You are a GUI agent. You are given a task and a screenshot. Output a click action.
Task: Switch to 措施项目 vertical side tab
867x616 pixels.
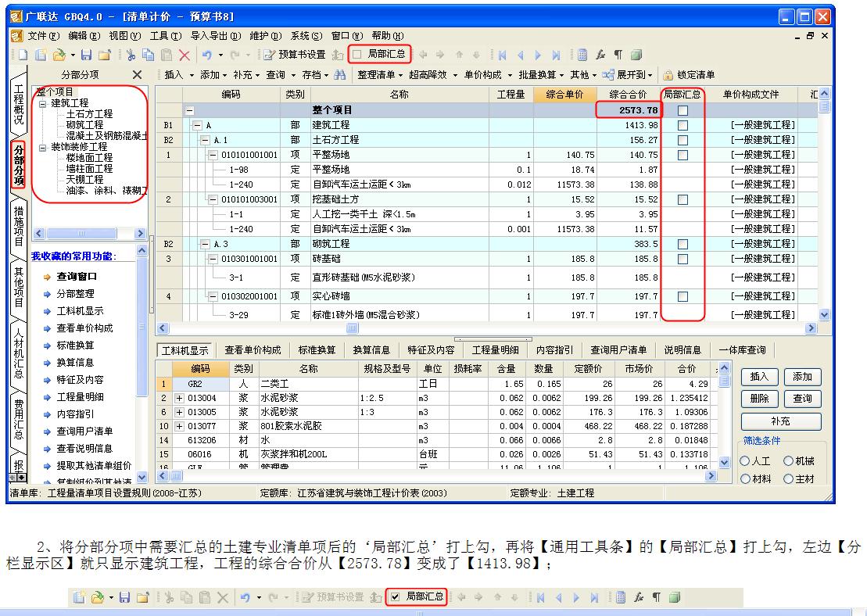tap(20, 226)
